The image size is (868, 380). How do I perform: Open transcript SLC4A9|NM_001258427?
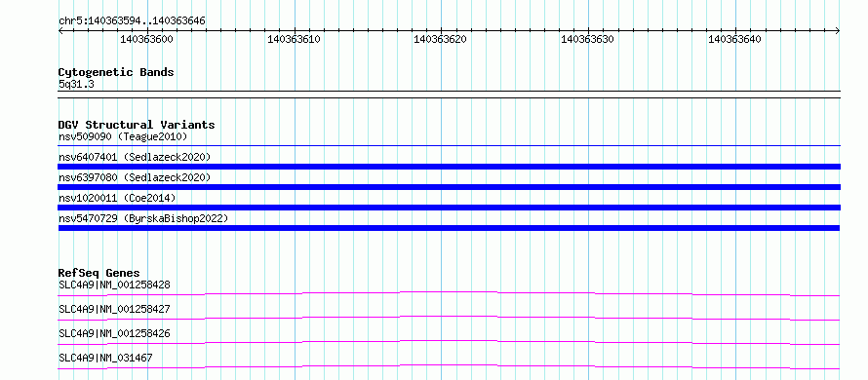[x=114, y=309]
